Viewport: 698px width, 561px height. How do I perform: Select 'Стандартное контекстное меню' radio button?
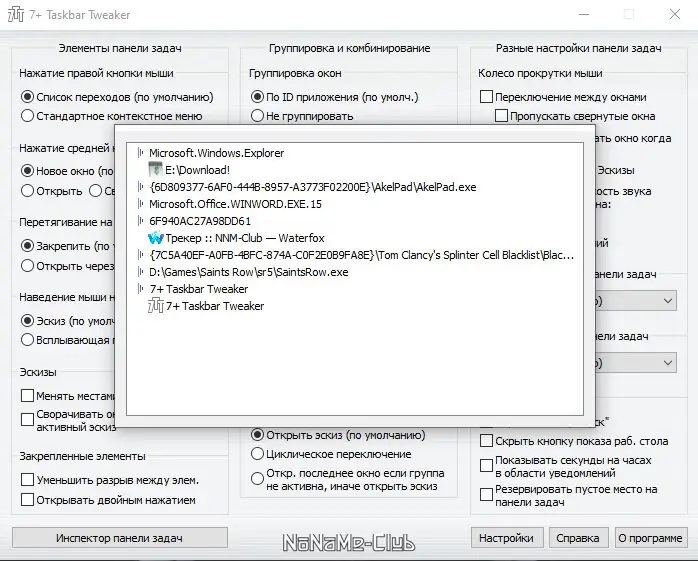(27, 116)
